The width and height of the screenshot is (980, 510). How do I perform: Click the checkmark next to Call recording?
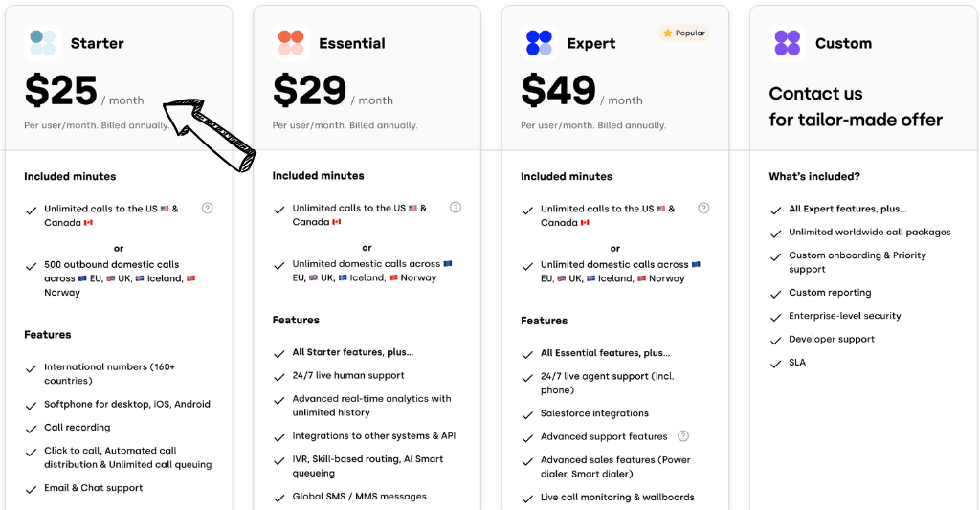point(32,428)
